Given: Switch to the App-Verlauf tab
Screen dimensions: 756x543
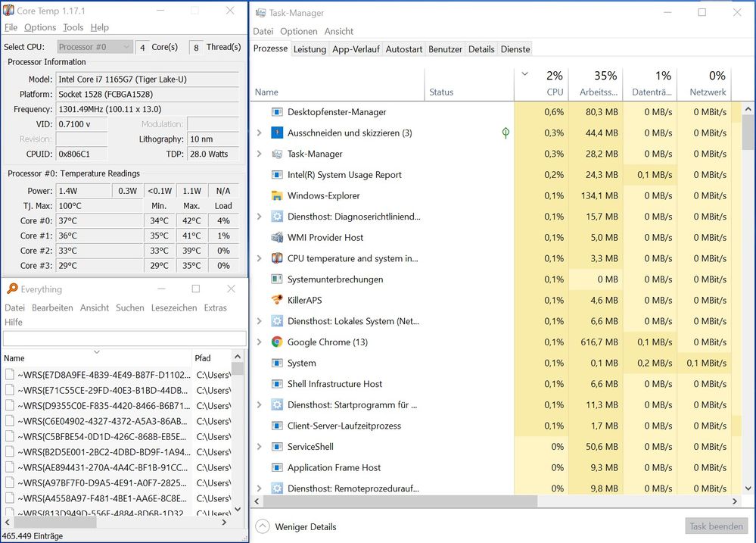Looking at the screenshot, I should (356, 49).
